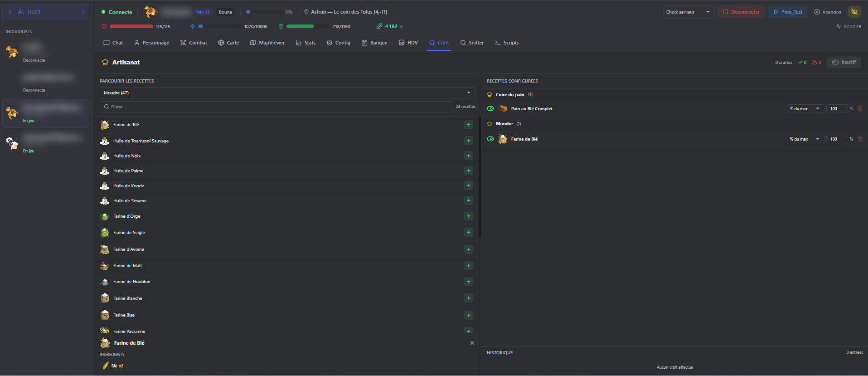Screen dimensions: 868x376
Task: Toggle visibility of Pain au Blé Complet
Action: click(x=490, y=109)
